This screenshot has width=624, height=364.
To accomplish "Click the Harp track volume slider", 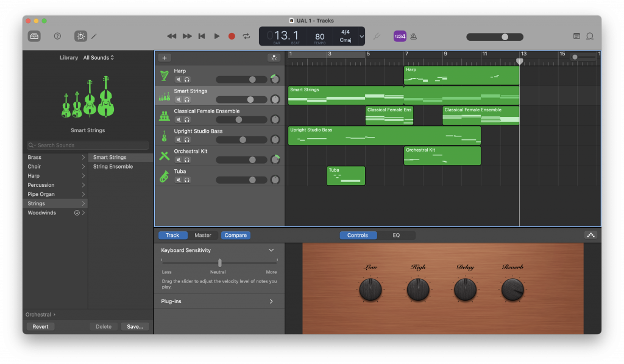I will point(241,80).
